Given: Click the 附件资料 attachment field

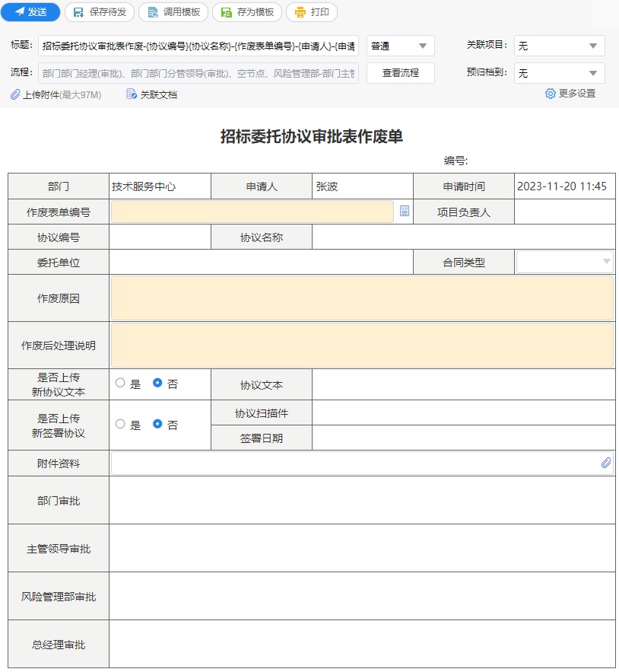Looking at the screenshot, I should [362, 463].
